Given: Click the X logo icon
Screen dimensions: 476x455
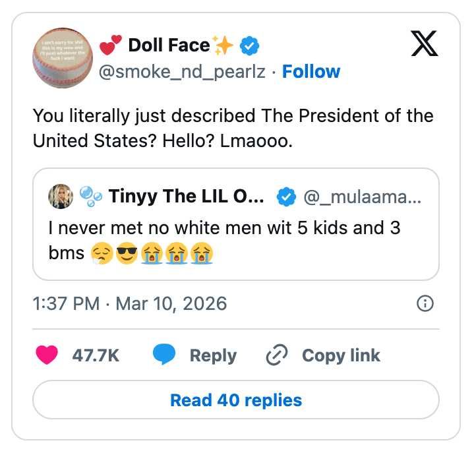Looking at the screenshot, I should point(429,44).
